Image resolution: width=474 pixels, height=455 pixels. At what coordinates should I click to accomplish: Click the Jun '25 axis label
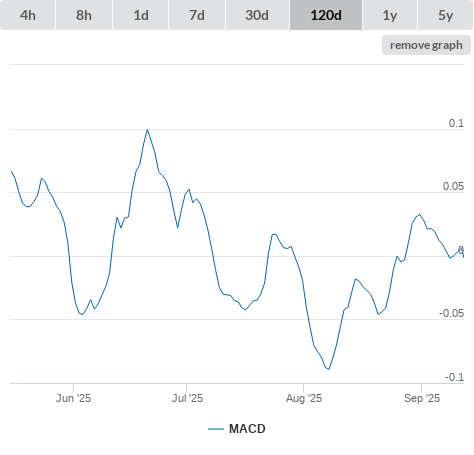pos(73,398)
